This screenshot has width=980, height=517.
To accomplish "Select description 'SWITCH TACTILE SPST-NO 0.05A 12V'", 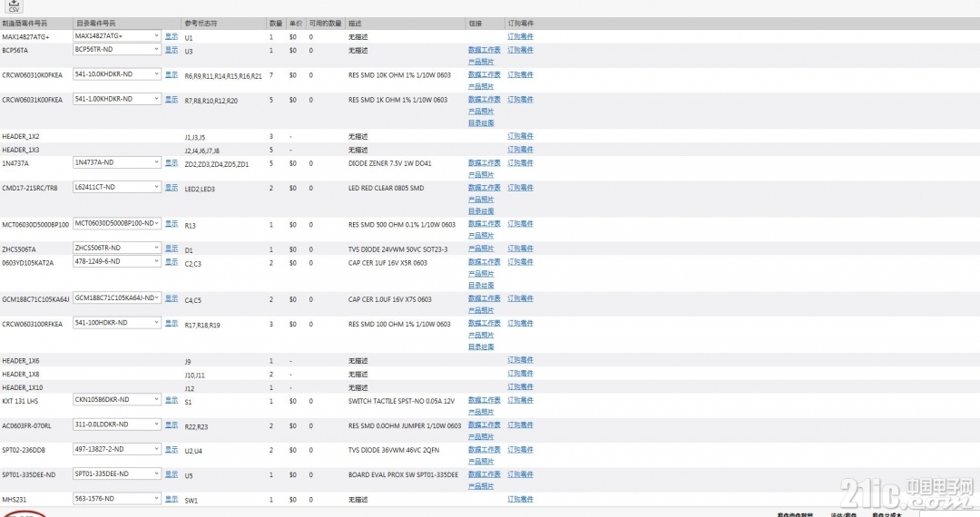I will (401, 401).
